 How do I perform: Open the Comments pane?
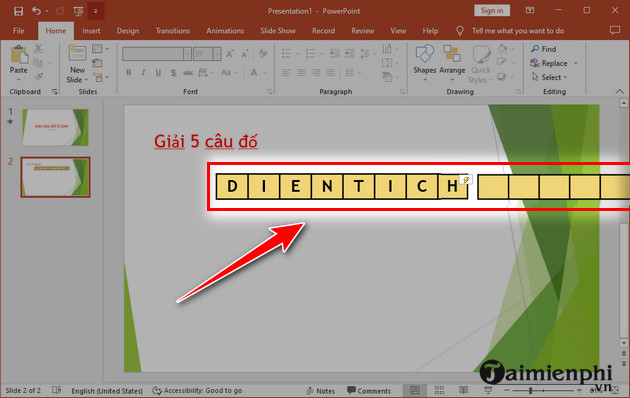click(369, 391)
